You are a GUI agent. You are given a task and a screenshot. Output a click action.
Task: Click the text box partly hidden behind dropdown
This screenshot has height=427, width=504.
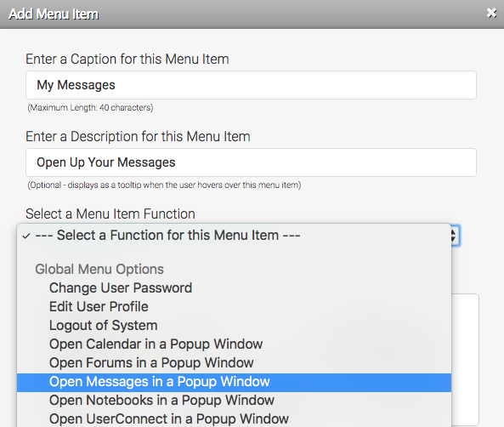(x=465, y=360)
